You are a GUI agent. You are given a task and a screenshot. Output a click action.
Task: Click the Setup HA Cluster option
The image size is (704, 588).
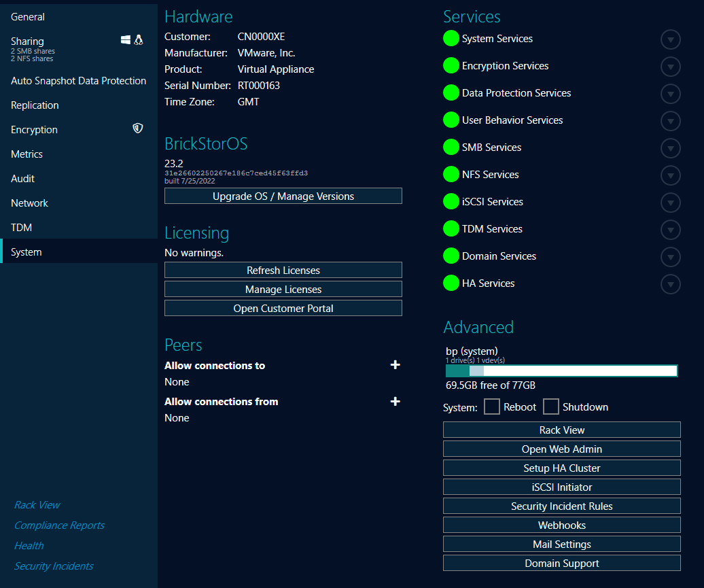(x=561, y=468)
